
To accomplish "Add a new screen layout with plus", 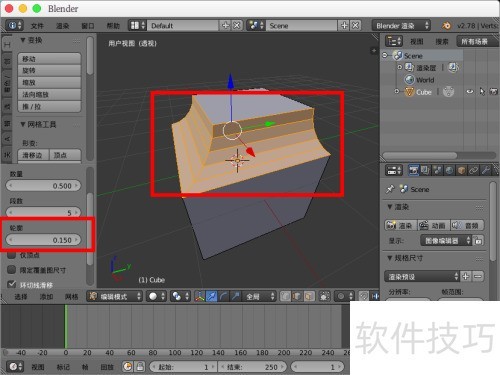I will (225, 25).
